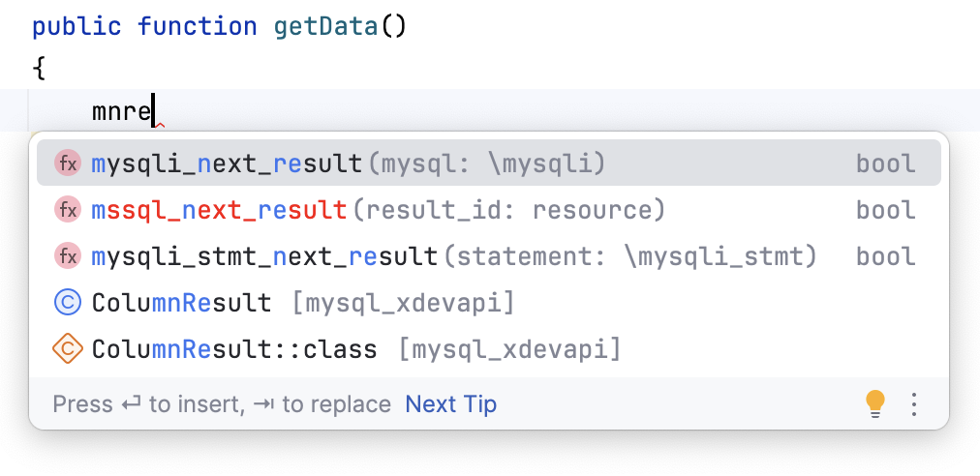The height and width of the screenshot is (476, 980).
Task: Click the blue class icon beside ColumnResult
Action: coord(68,303)
